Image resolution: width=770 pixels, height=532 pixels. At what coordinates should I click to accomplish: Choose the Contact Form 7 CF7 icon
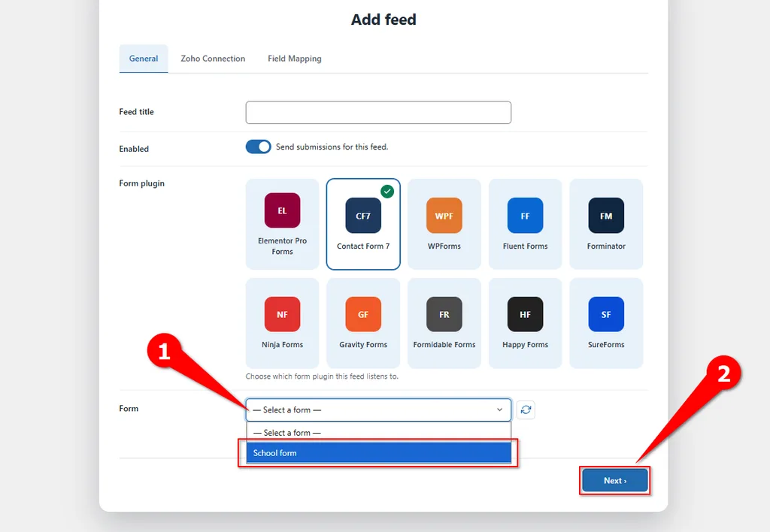[363, 216]
